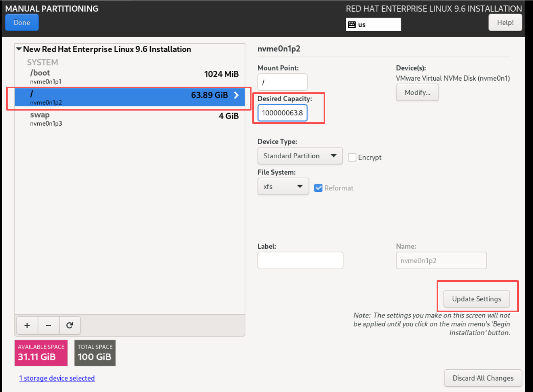533x392 pixels.
Task: Click Update Settings
Action: tap(477, 299)
